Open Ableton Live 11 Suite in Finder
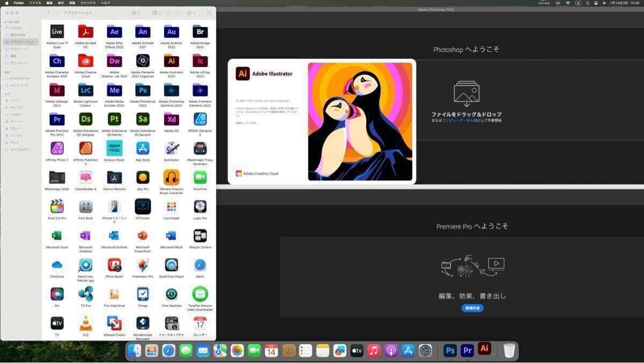Viewport: 644px width, 363px height. point(57,32)
